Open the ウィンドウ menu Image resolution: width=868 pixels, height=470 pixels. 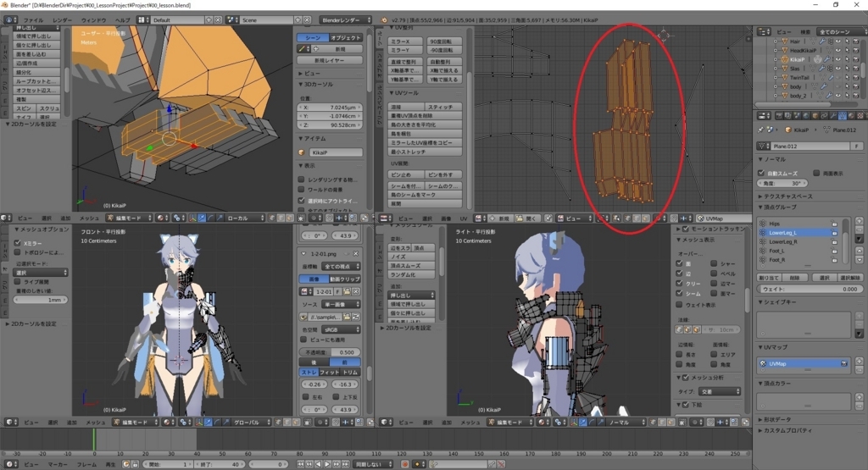[93, 20]
